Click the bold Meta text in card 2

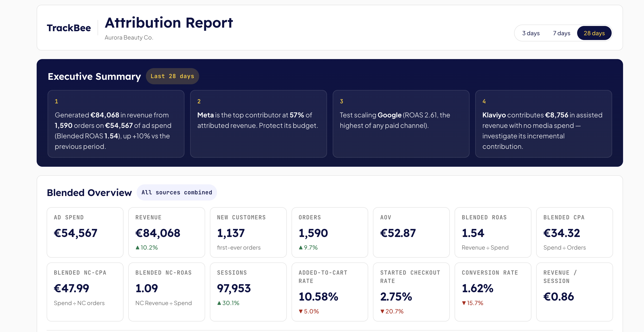pyautogui.click(x=205, y=115)
